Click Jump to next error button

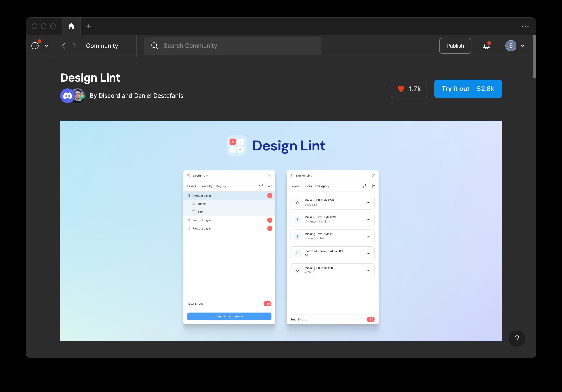(229, 316)
